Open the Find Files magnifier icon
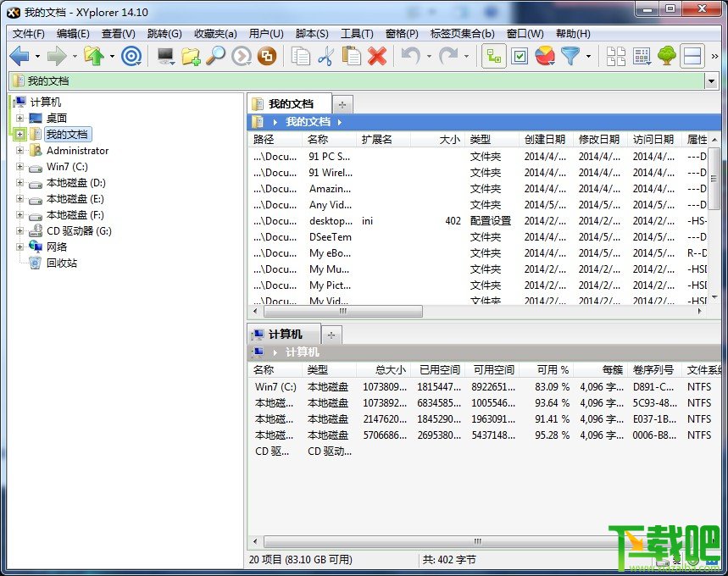The width and height of the screenshot is (728, 576). (x=216, y=56)
